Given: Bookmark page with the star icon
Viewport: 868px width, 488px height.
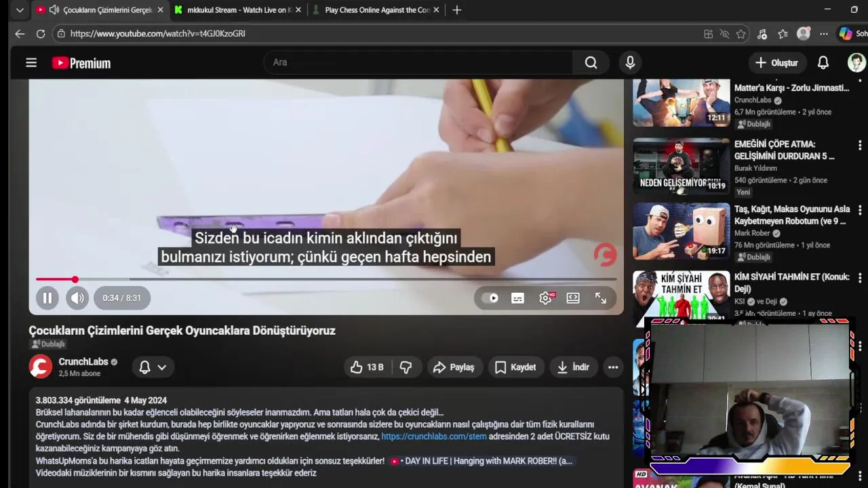Looking at the screenshot, I should click(741, 34).
